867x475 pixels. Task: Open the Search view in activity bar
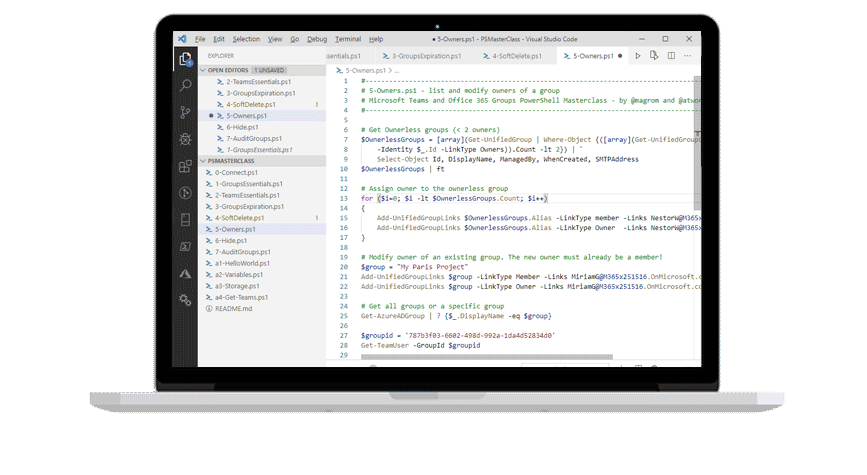(x=185, y=85)
